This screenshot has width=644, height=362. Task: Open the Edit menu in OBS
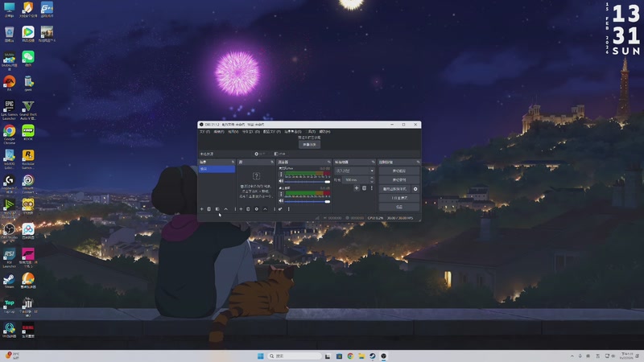point(219,132)
